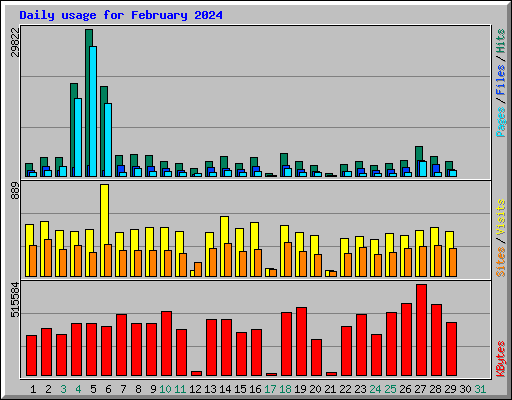Click the cyan 'Pages' legend label
Screen dimensions: 512x400
point(500,122)
